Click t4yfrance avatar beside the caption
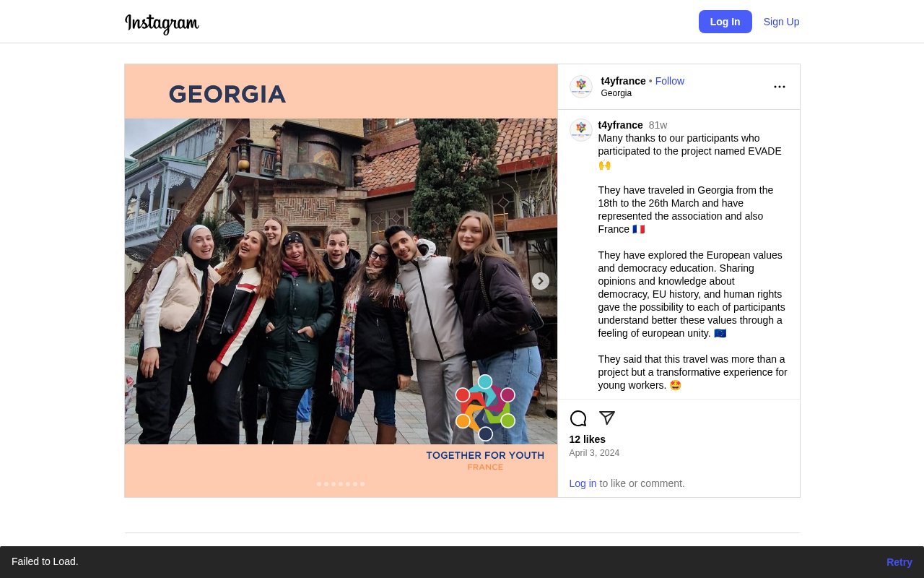 tap(580, 130)
